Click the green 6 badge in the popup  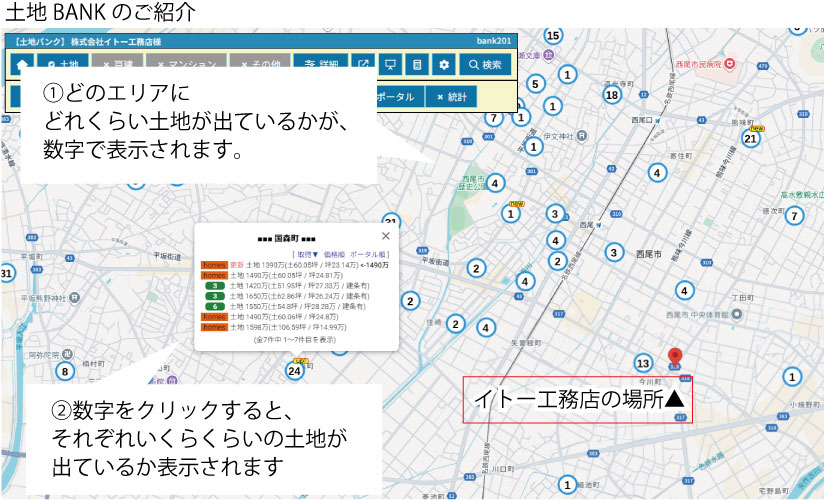pos(215,306)
